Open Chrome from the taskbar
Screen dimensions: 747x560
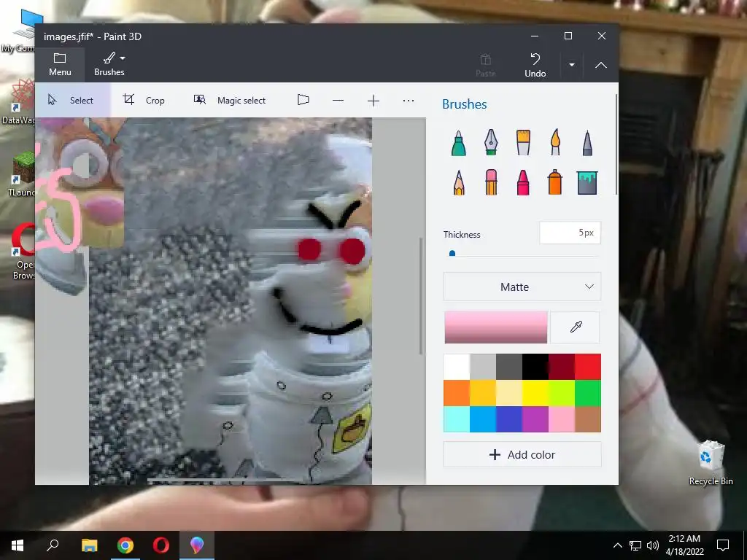(125, 545)
